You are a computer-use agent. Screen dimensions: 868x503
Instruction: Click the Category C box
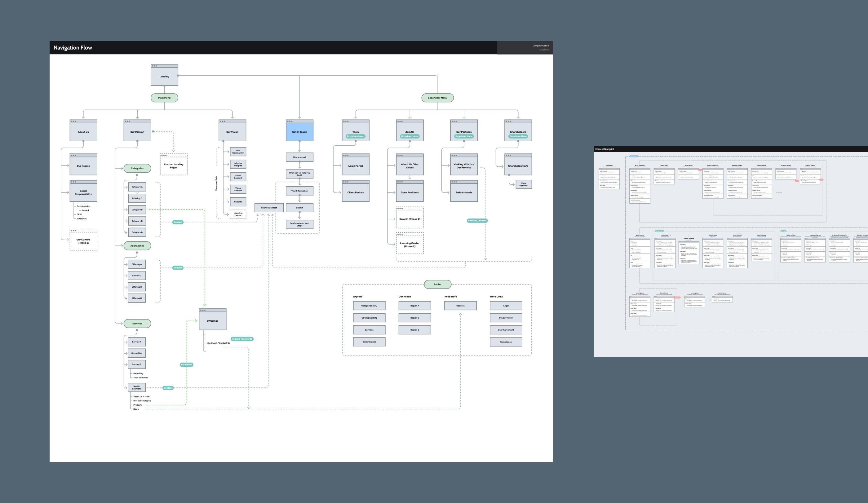(x=137, y=210)
